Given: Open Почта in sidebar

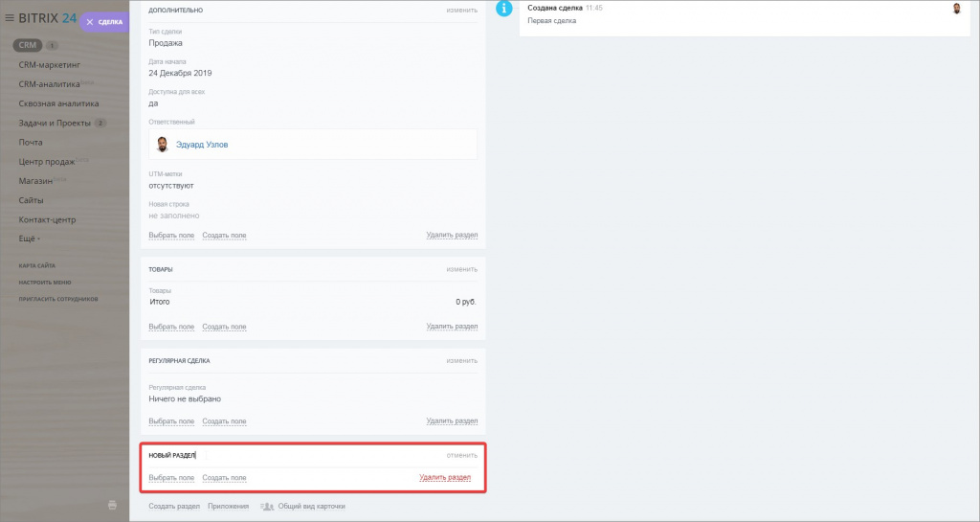Looking at the screenshot, I should coord(31,142).
